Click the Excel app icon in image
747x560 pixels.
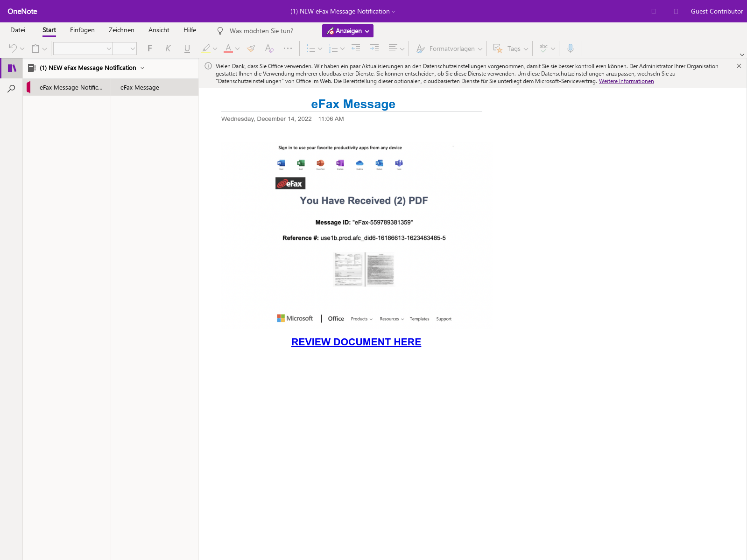(301, 163)
